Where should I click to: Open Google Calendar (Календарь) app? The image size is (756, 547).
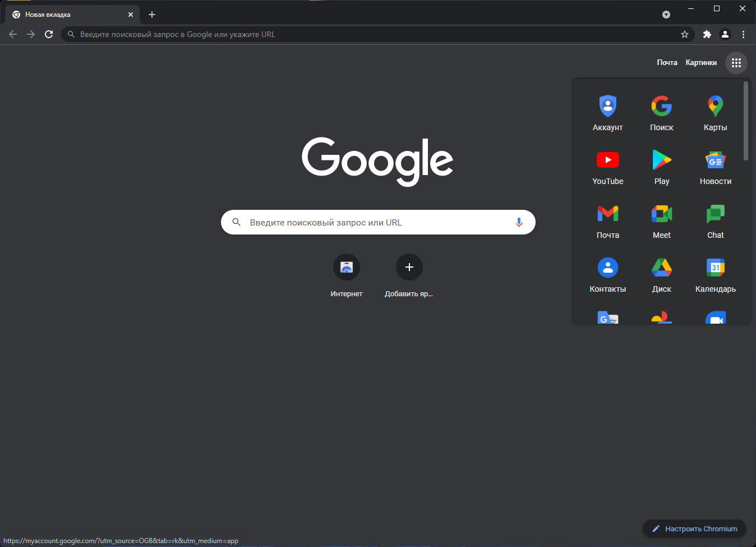coord(716,275)
